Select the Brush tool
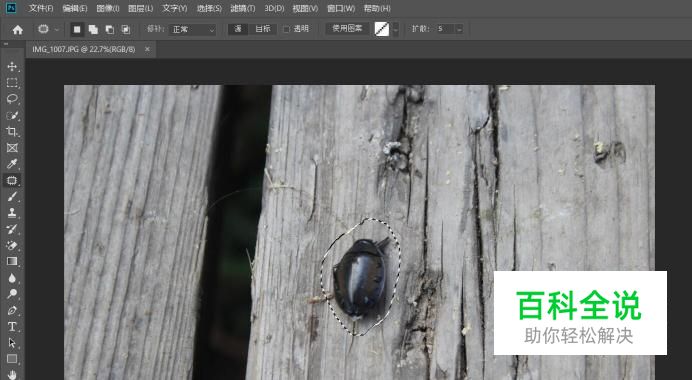The width and height of the screenshot is (692, 380). pyautogui.click(x=12, y=197)
